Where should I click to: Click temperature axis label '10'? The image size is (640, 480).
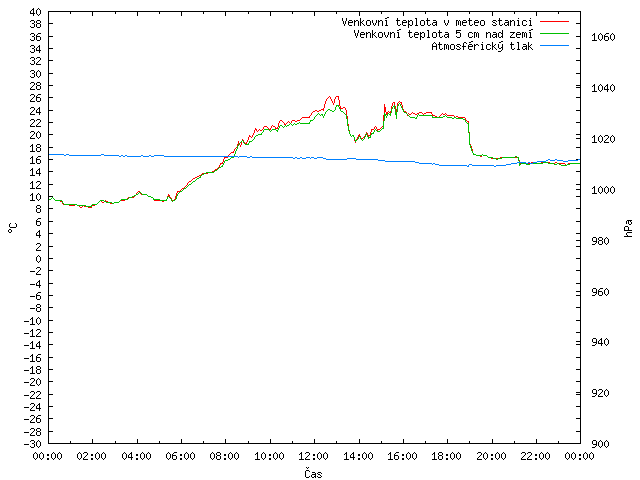tap(36, 197)
